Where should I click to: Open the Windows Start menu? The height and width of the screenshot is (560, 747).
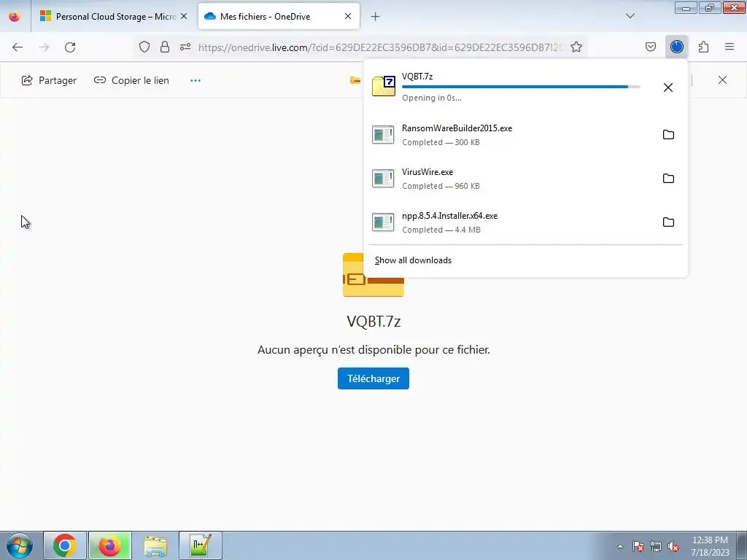[20, 545]
